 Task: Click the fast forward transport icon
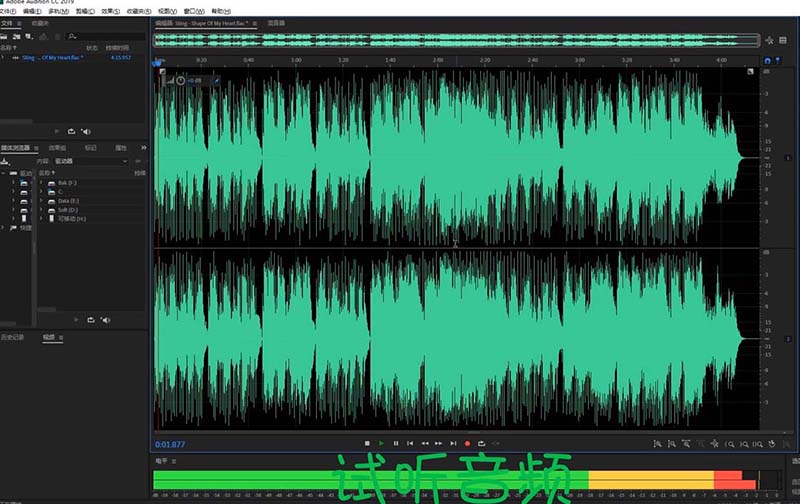[438, 443]
